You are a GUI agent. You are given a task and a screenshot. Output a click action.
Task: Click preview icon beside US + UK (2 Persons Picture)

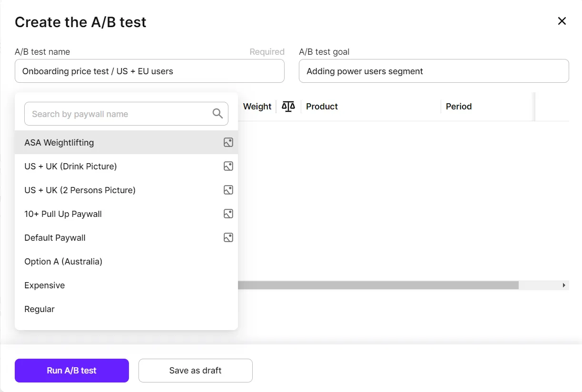coord(228,190)
